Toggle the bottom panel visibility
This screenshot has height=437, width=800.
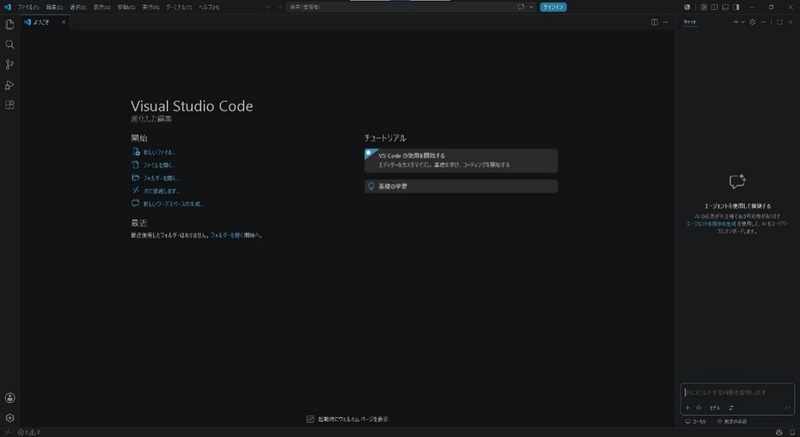point(725,7)
